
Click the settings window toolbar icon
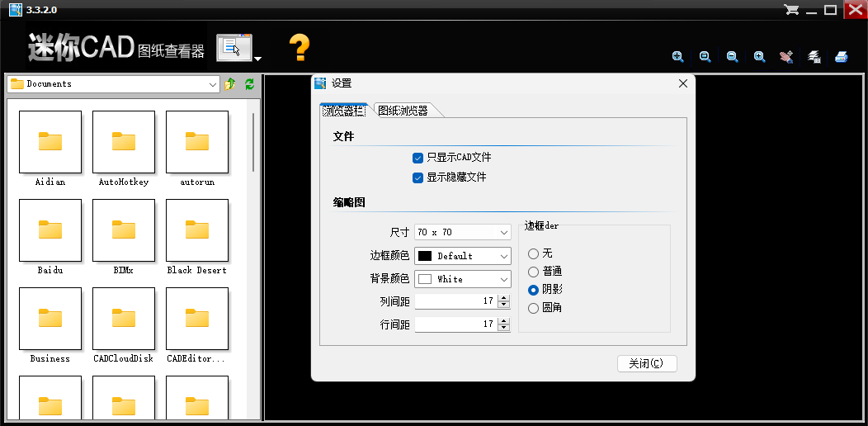[234, 48]
